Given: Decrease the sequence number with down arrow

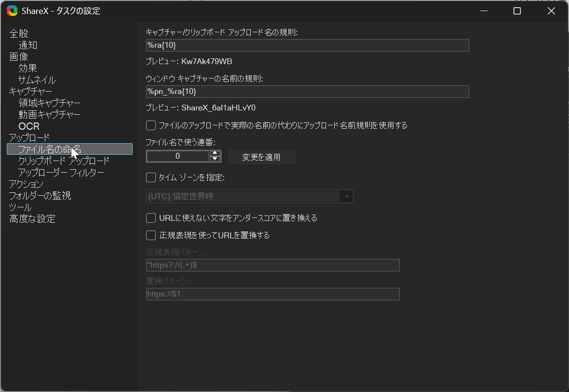Looking at the screenshot, I should pyautogui.click(x=215, y=159).
